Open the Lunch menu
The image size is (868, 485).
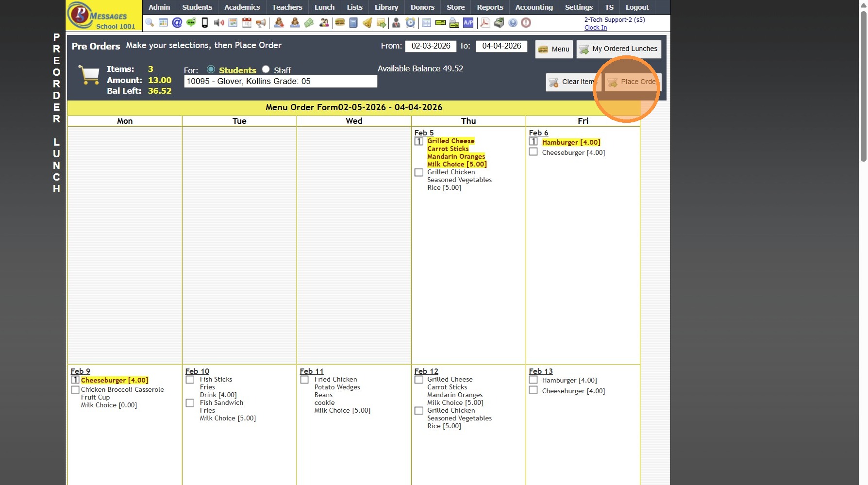click(324, 7)
